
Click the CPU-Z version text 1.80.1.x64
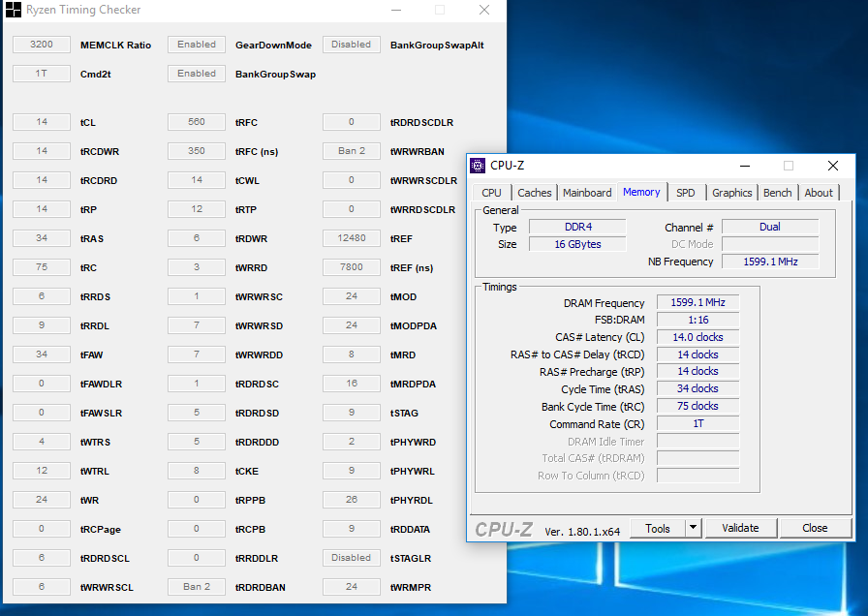[582, 532]
